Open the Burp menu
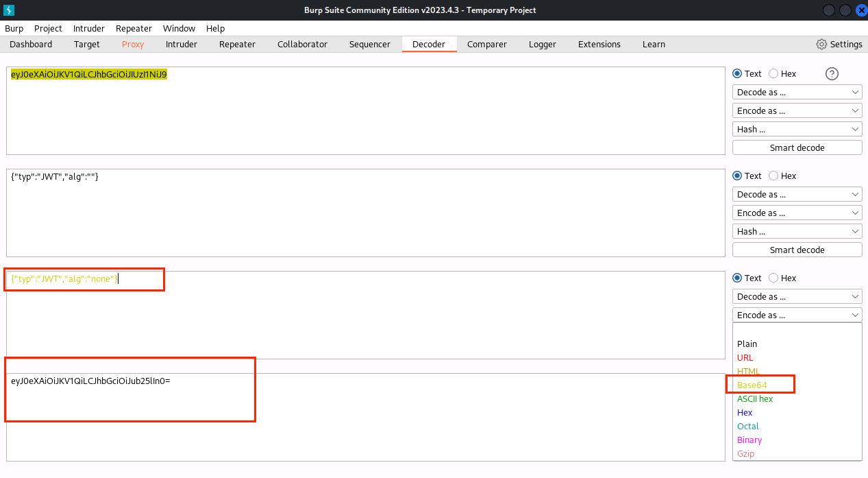This screenshot has height=478, width=868. pos(14,28)
